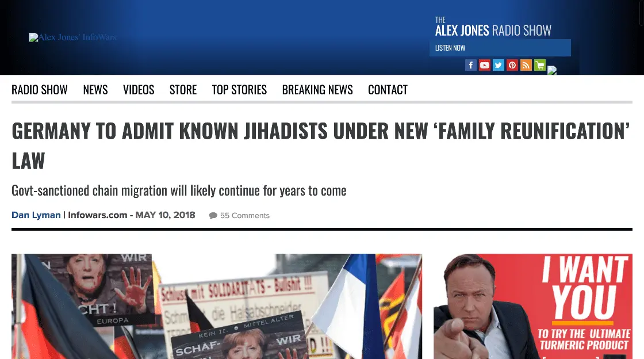
Task: Visit the Store page
Action: pos(183,90)
